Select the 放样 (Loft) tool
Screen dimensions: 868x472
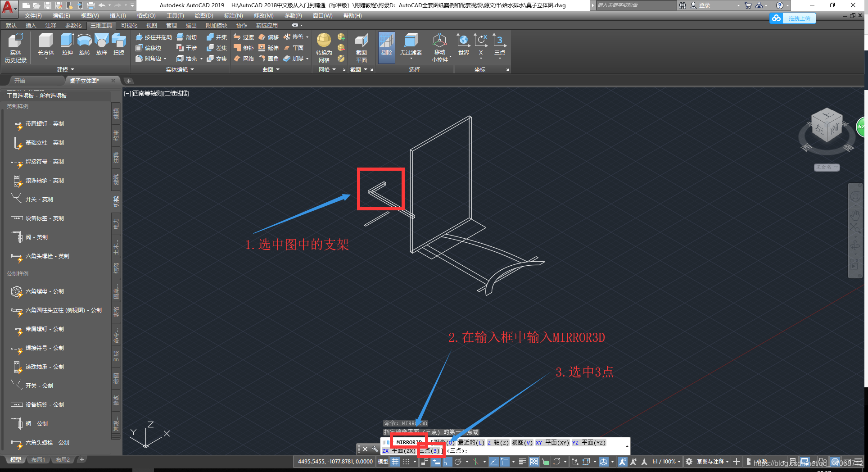click(102, 44)
